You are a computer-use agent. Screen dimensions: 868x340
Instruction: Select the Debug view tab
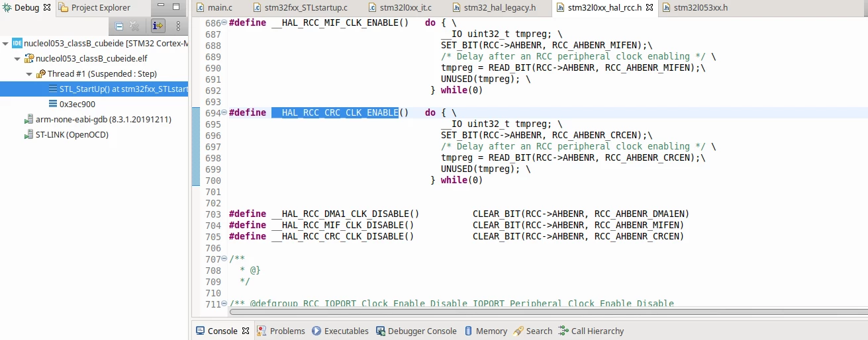(26, 8)
